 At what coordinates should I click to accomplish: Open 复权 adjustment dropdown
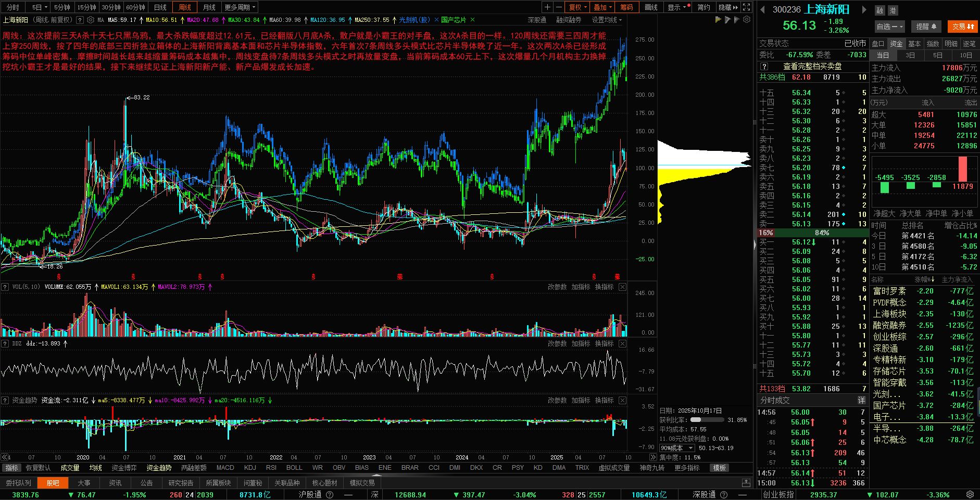click(578, 7)
